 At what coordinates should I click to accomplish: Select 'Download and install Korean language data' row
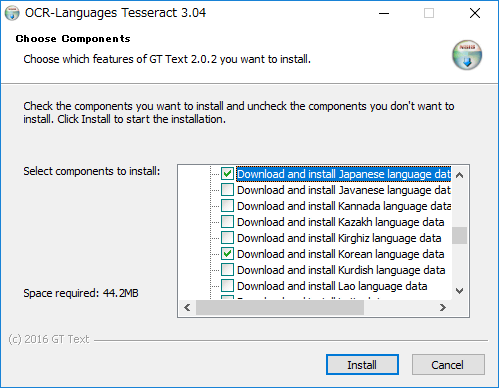341,254
